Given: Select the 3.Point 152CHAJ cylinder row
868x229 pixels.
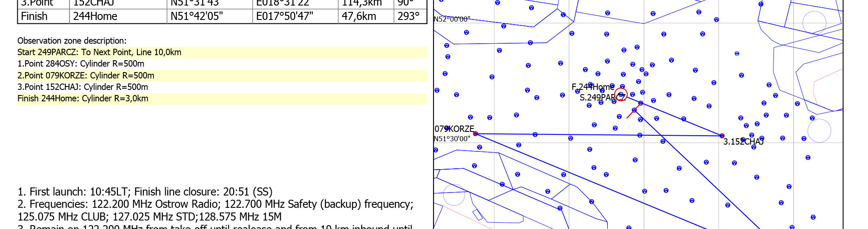Looking at the screenshot, I should [x=83, y=87].
